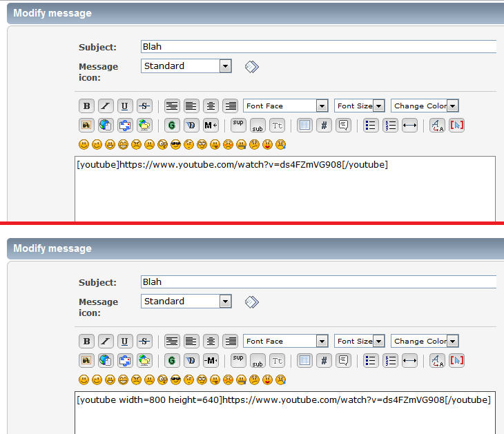Screen dimensions: 504x434
Task: Click the Subject field in the lower form
Action: tap(319, 282)
